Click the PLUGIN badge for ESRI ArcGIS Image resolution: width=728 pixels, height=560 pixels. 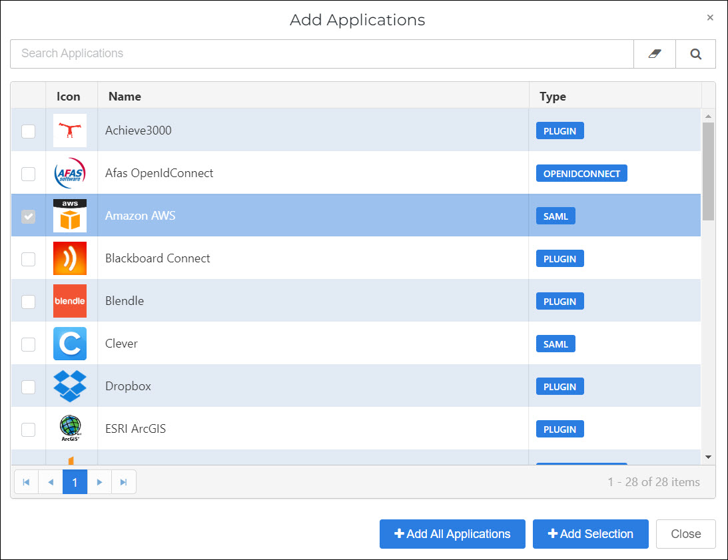point(560,429)
